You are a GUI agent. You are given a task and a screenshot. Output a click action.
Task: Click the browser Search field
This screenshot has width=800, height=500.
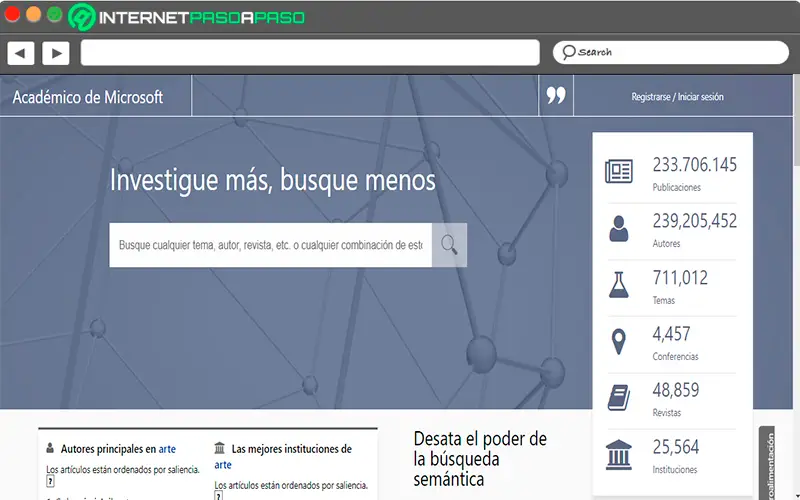(x=670, y=52)
